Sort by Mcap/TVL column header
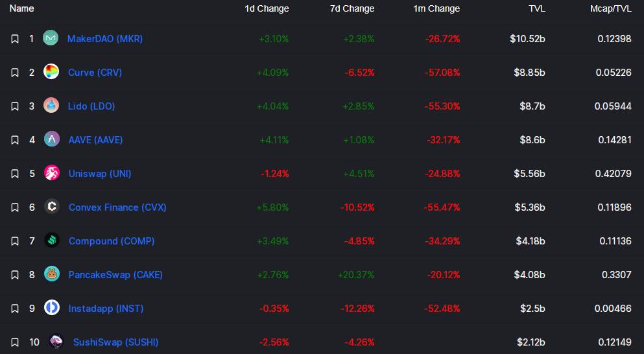644x354 pixels. click(610, 8)
